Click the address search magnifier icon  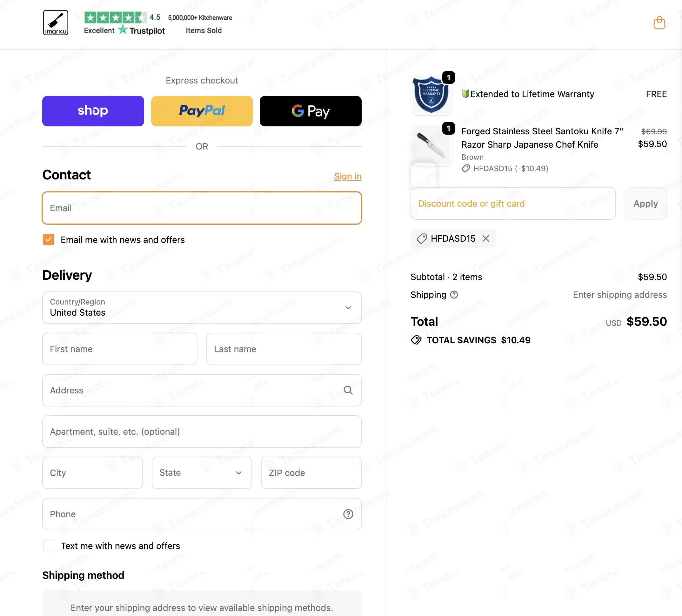click(x=348, y=390)
